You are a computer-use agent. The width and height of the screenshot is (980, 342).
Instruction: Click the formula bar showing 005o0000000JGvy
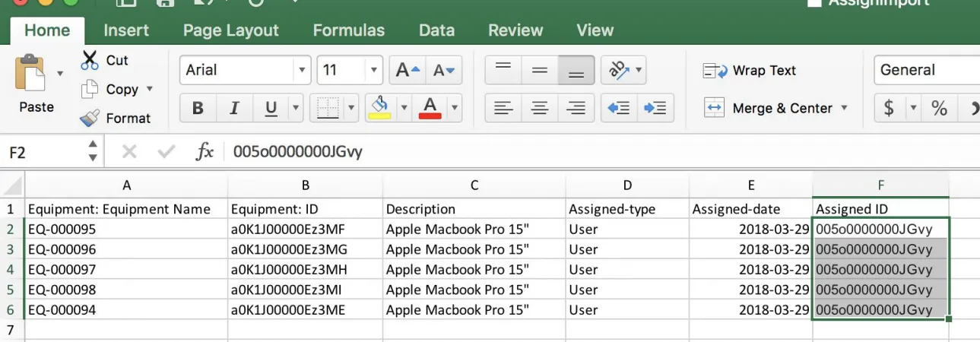(601, 152)
